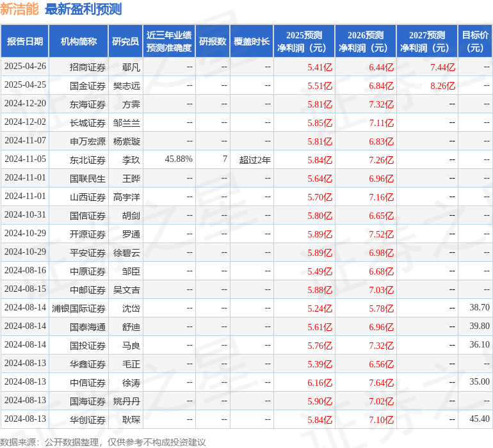The height and width of the screenshot is (448, 493).
Task: Click target price 36.10
Action: (x=480, y=344)
